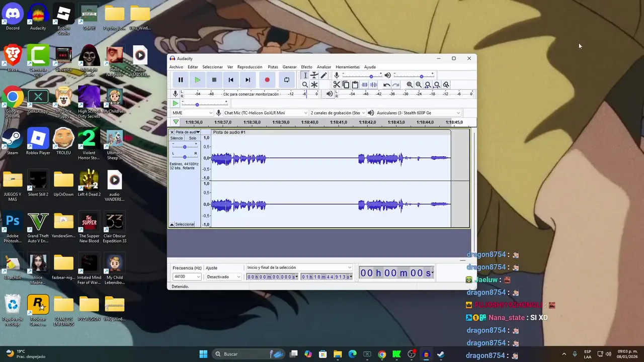644x362 pixels.
Task: Copy the selection using copy icon
Action: tap(346, 84)
